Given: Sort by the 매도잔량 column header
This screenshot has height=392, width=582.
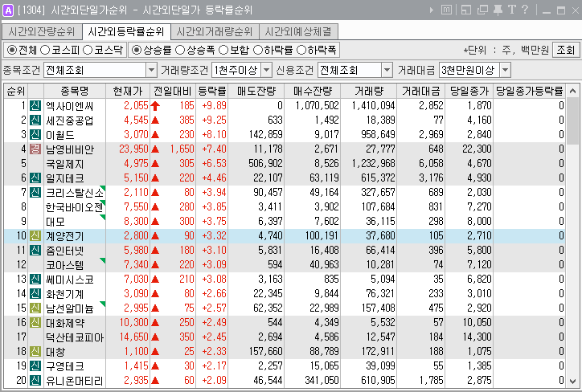Looking at the screenshot, I should click(x=256, y=91).
